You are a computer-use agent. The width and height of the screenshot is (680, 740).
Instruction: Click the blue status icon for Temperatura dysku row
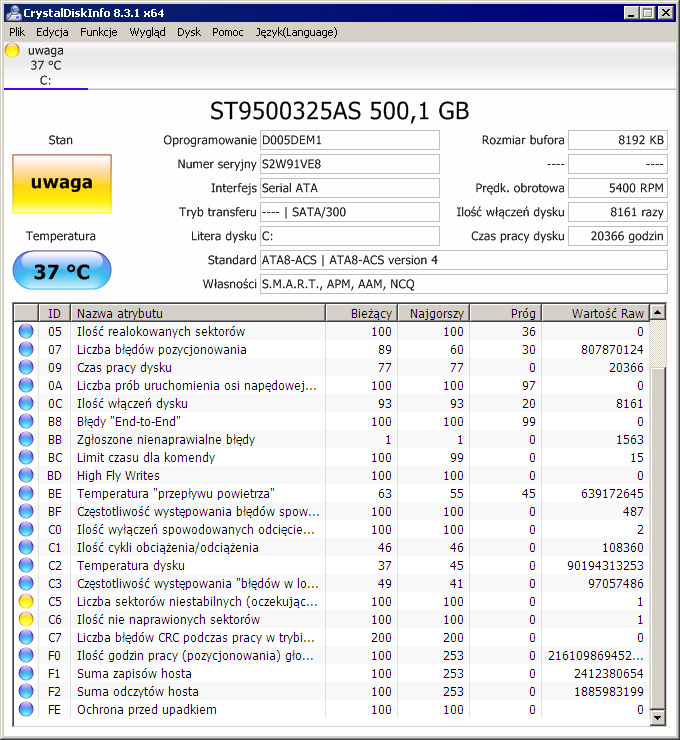click(x=26, y=565)
